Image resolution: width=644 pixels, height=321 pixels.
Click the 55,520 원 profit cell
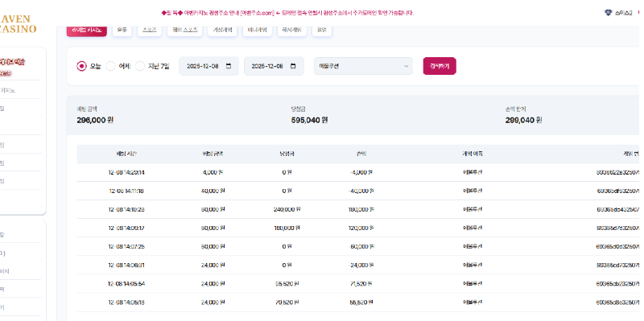click(x=361, y=302)
